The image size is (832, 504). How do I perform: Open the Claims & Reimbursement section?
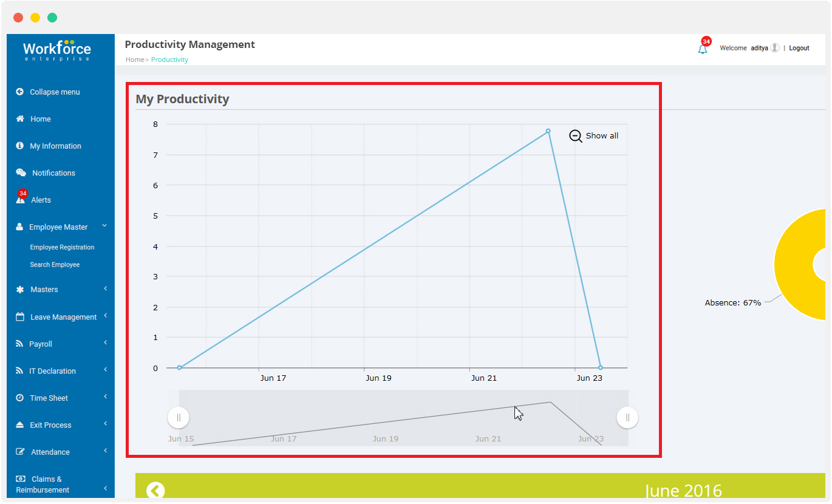coord(43,484)
